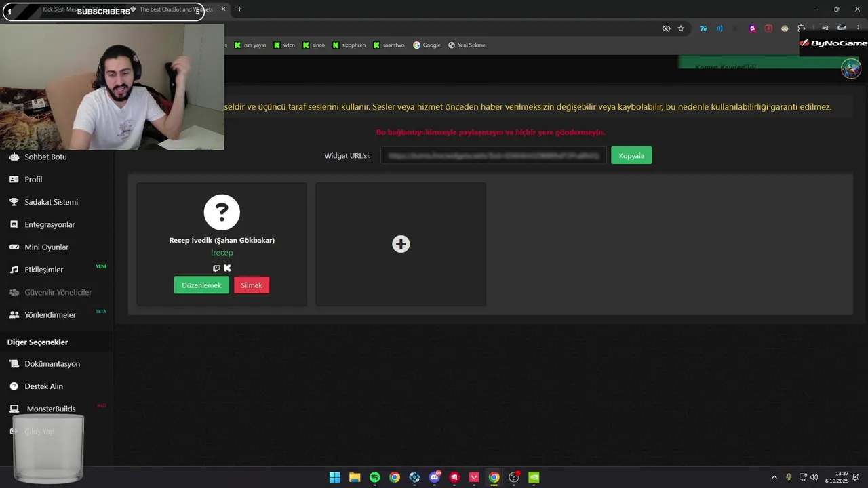Open Riot Client from taskbar
Screen dimensions: 868x488
click(x=454, y=477)
